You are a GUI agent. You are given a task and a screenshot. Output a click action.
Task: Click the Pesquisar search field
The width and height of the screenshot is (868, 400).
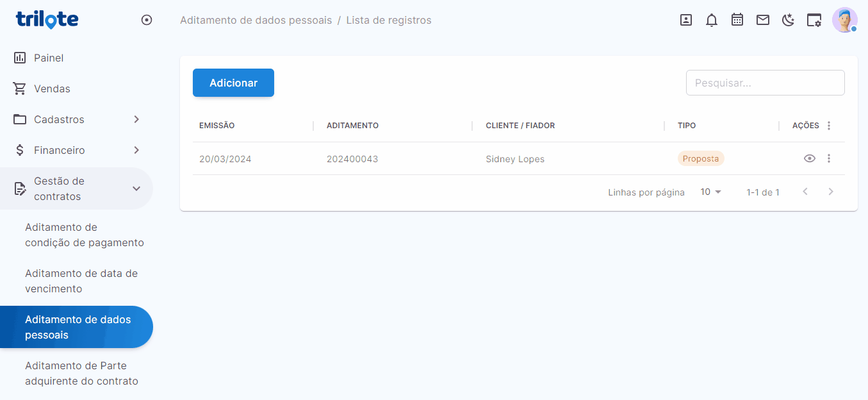(x=765, y=83)
